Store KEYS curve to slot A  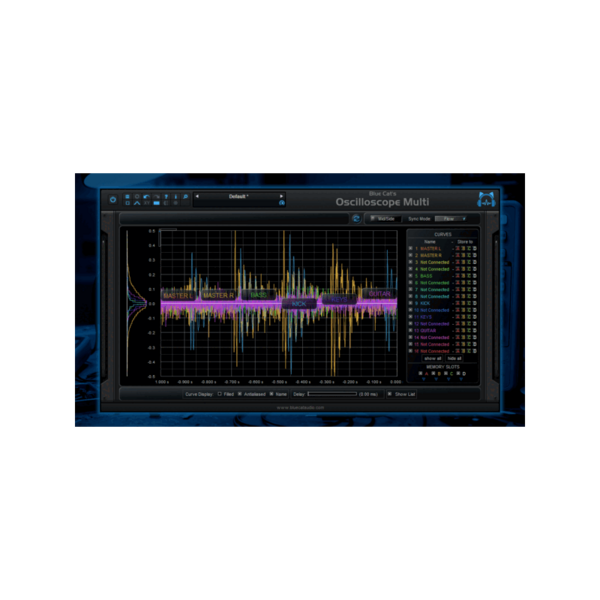point(457,317)
